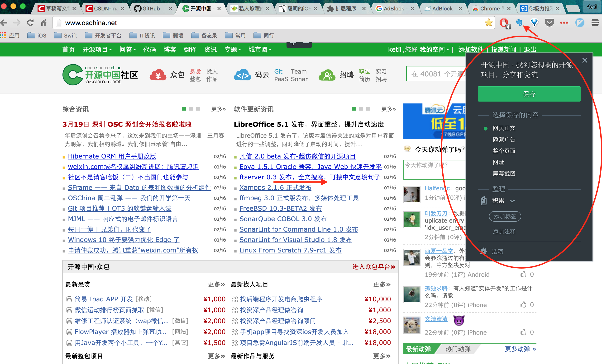The height and width of the screenshot is (364, 602).
Task: Open the IT资讯 bookmarks folder
Action: (142, 36)
